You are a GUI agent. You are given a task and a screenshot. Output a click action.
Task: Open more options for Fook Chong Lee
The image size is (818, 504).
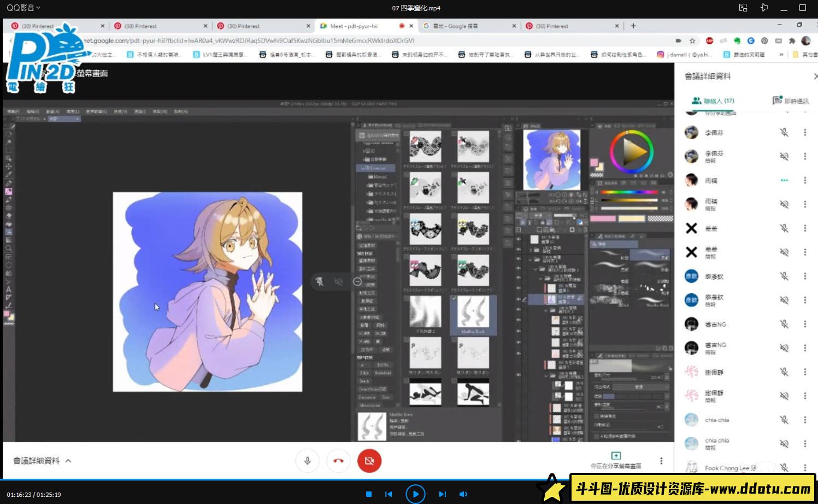[x=805, y=467]
